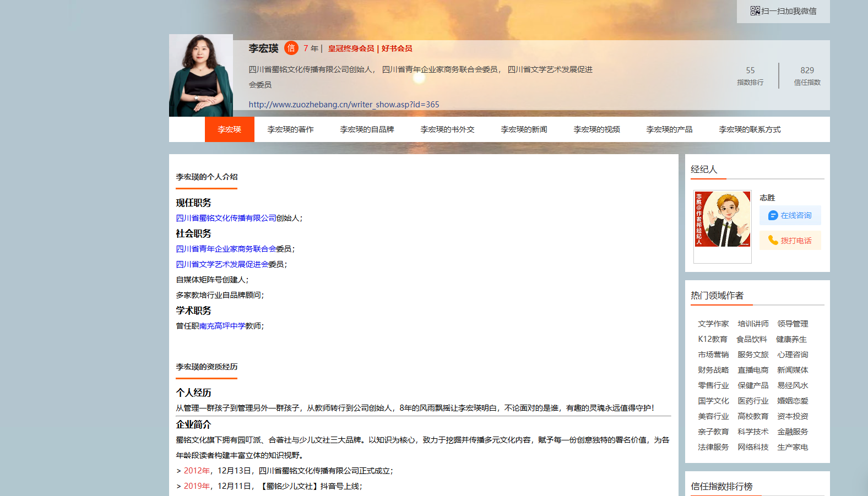
Task: Click agent 志胜 cartoon avatar
Action: pos(722,220)
